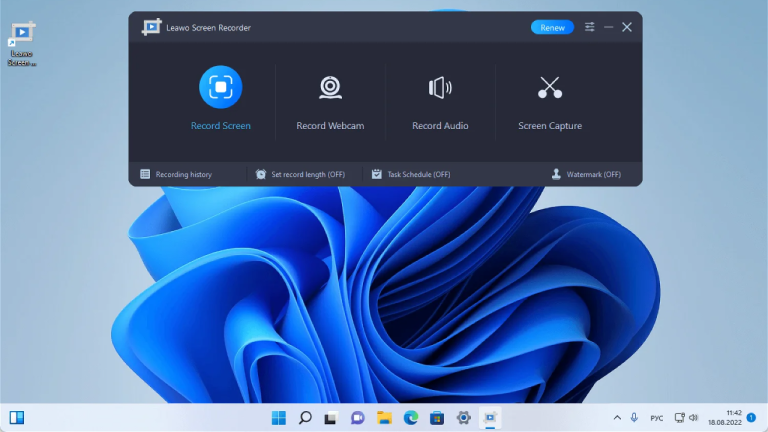Click the record length alarm clock icon
This screenshot has width=768, height=432.
tap(261, 174)
